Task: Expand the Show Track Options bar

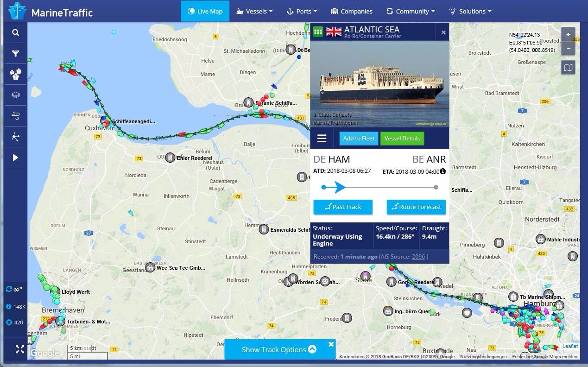Action: (280, 349)
